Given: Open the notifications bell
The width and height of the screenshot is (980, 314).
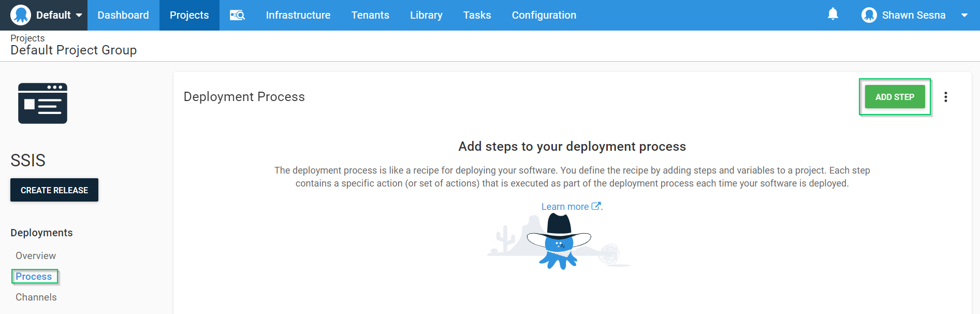Looking at the screenshot, I should 832,15.
